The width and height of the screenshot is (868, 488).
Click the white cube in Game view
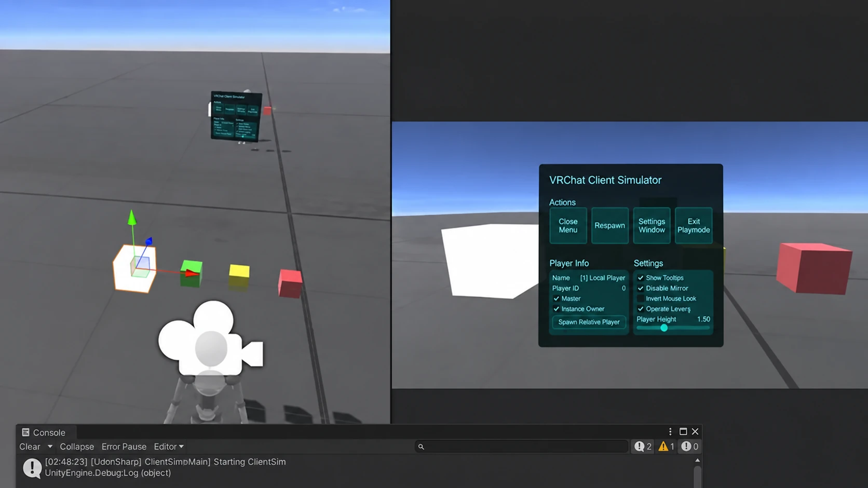[x=490, y=261]
